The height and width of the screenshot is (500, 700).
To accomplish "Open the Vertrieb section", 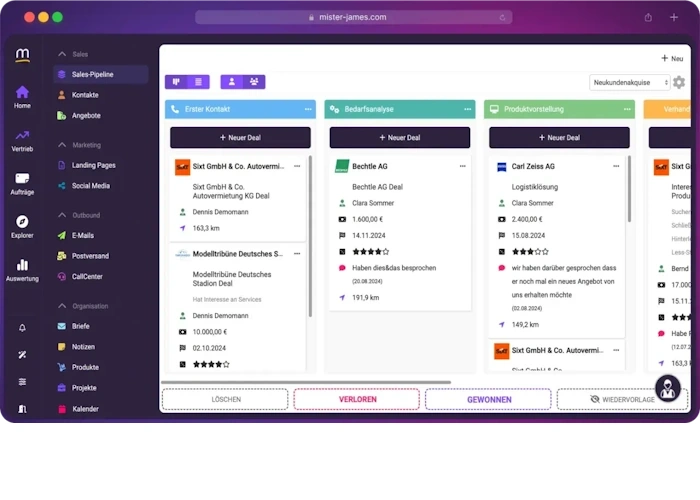I will tap(22, 141).
